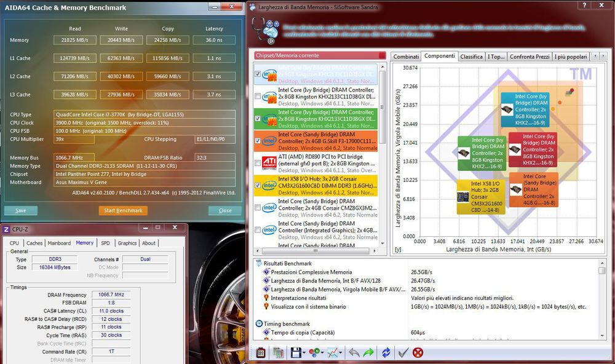Click the copy results icon in Sandra toolbar
This screenshot has width=615, height=364.
(279, 353)
